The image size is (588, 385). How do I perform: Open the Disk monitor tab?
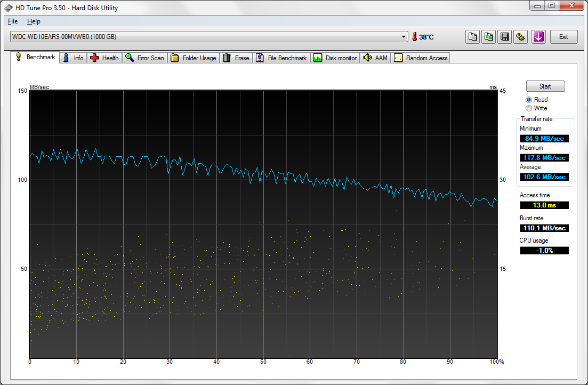[335, 58]
